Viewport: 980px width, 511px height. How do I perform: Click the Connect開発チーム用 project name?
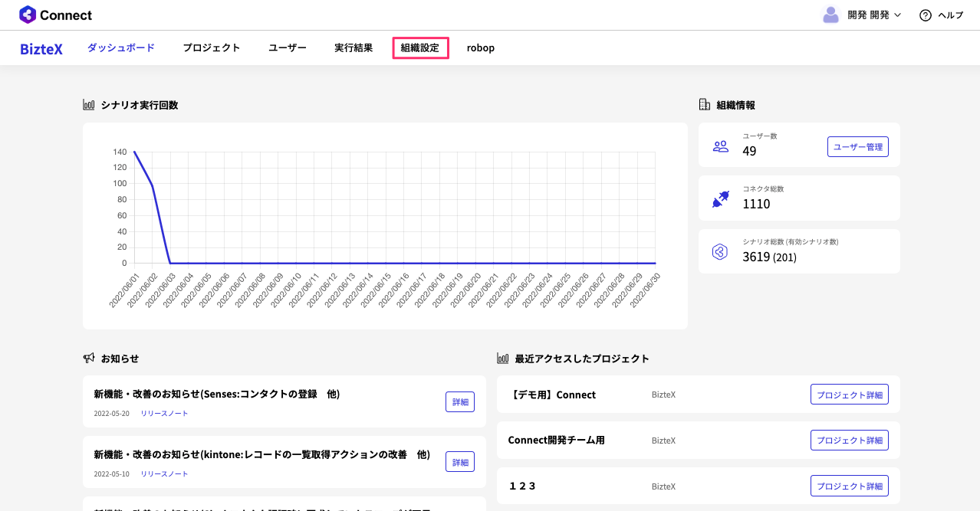556,441
